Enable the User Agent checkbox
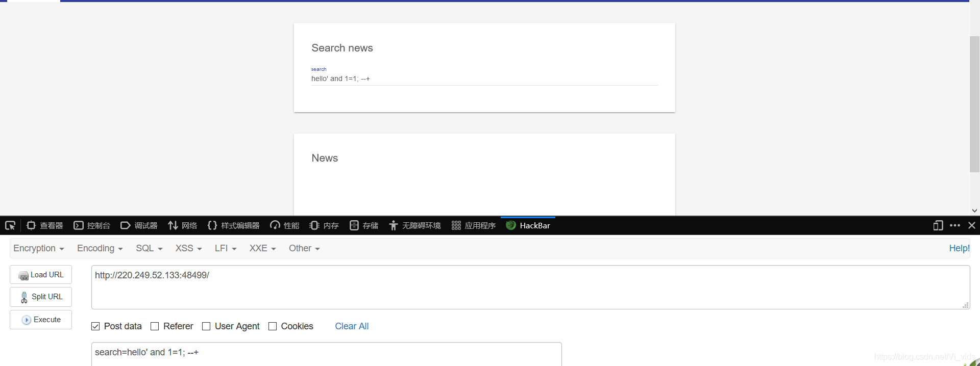 (206, 326)
